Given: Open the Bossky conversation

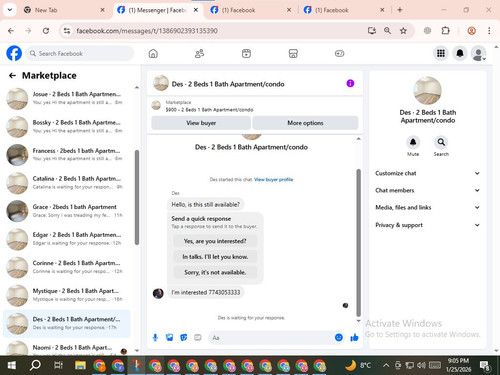Looking at the screenshot, I should point(67,127).
